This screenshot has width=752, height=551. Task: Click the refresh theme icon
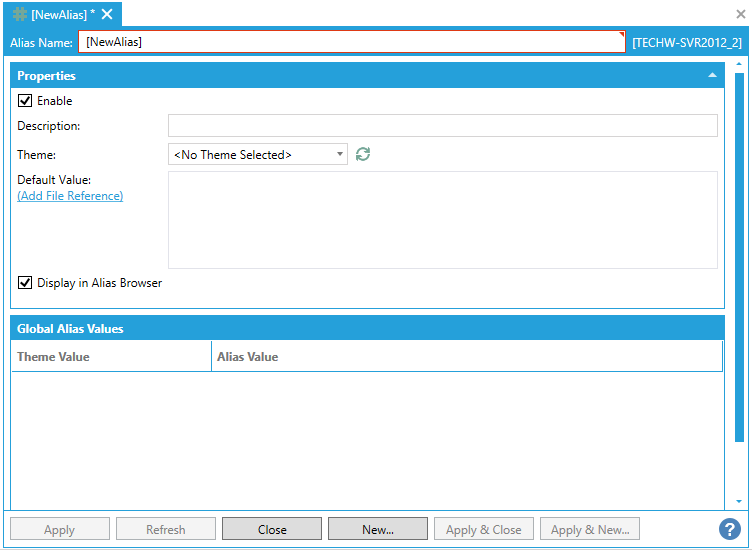[363, 154]
